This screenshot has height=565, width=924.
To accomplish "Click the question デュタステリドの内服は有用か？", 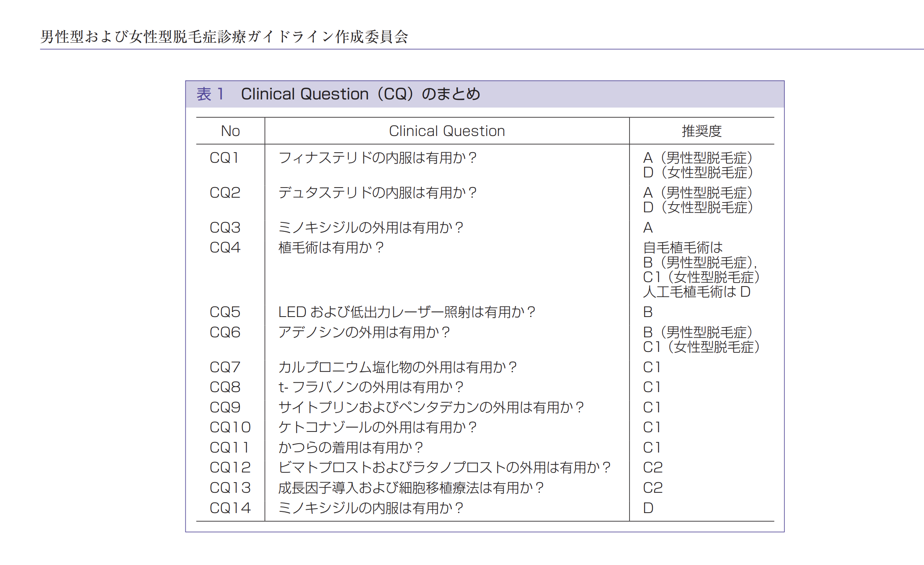I will (377, 193).
